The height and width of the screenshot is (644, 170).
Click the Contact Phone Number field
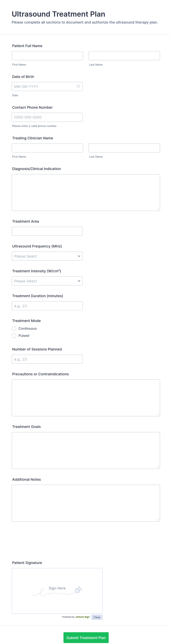pyautogui.click(x=47, y=117)
